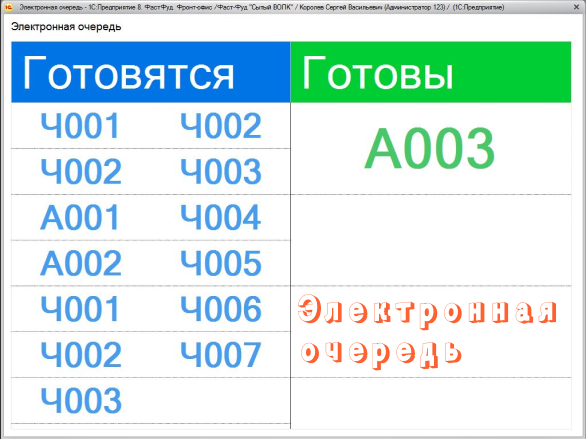
Task: Click the Ч001 entry beside Ч006
Action: [x=80, y=309]
